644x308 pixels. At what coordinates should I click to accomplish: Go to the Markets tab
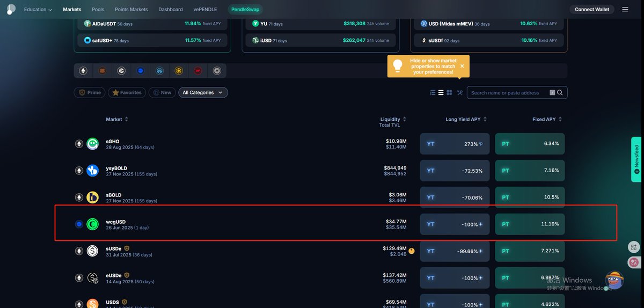[x=72, y=10]
